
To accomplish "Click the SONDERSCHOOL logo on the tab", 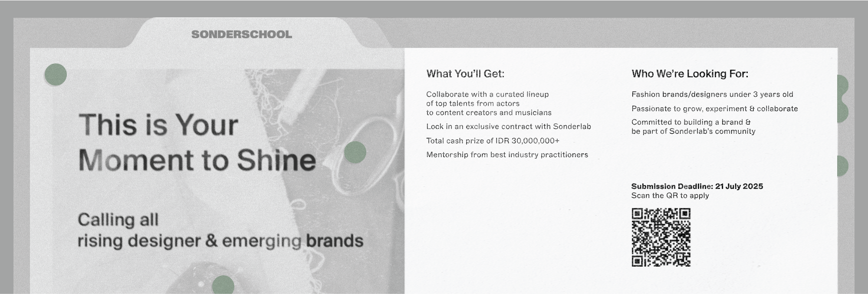I will click(242, 34).
